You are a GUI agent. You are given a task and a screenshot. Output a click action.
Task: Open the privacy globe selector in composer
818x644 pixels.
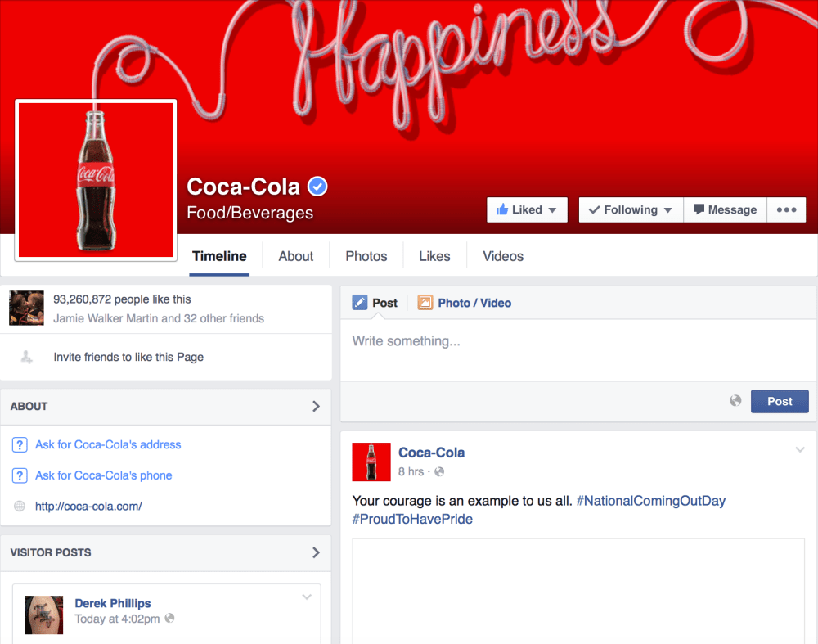735,401
